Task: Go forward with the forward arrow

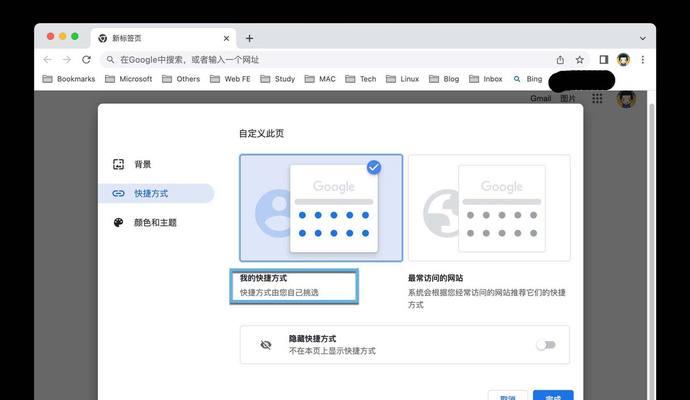Action: (x=66, y=59)
